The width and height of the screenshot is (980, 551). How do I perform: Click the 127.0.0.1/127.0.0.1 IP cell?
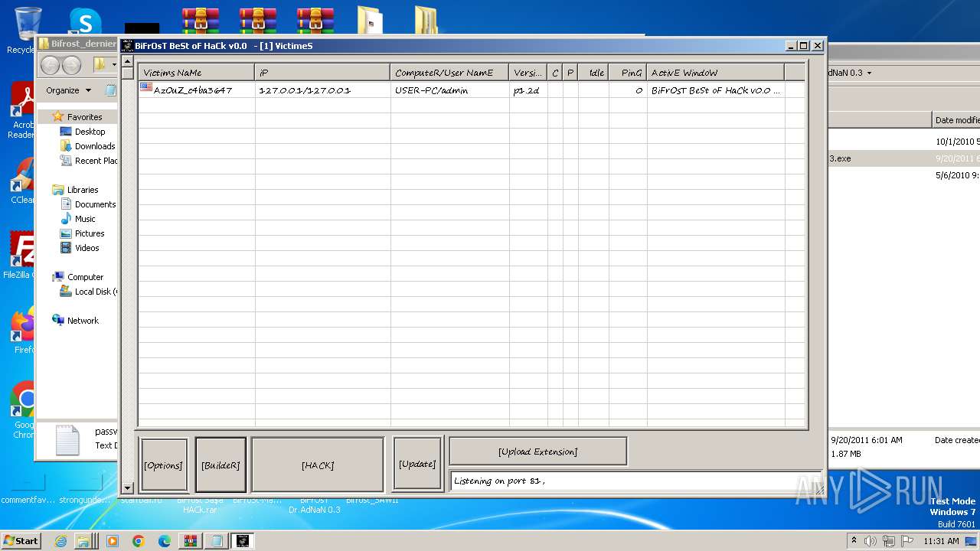[322, 90]
